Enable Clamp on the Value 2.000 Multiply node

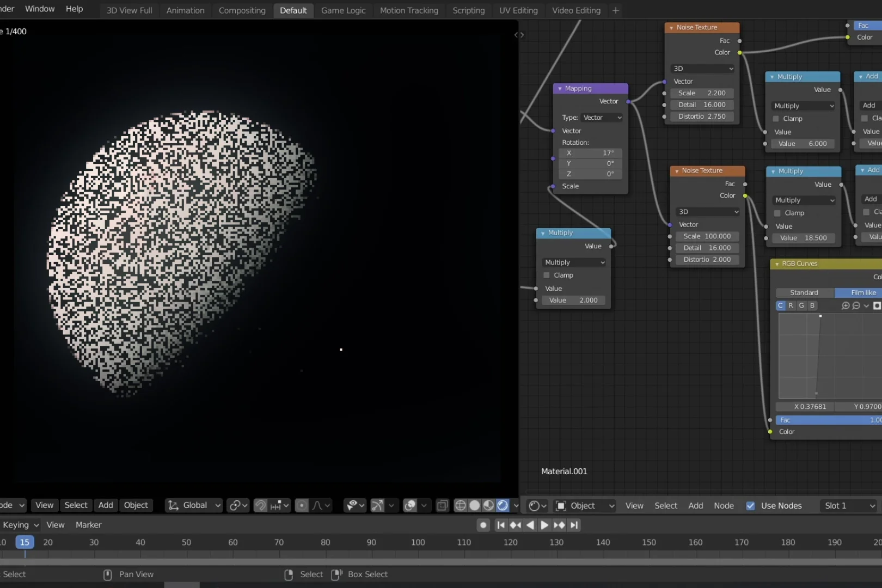547,275
